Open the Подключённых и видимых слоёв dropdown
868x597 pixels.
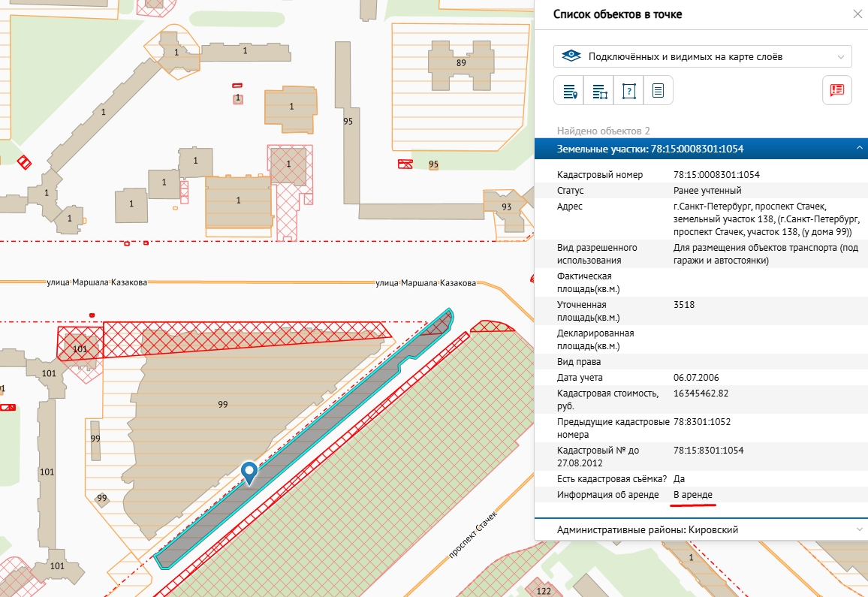click(702, 56)
